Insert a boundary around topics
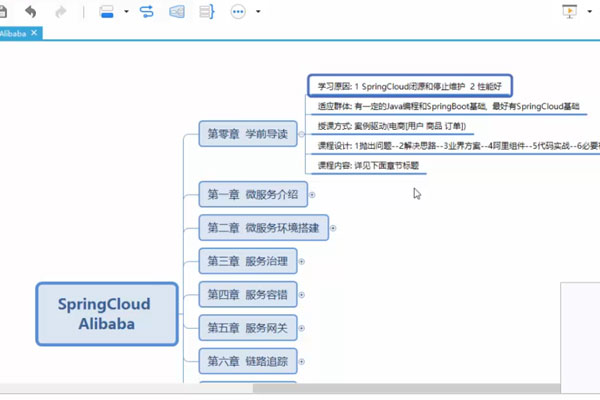600x400 pixels. (177, 11)
